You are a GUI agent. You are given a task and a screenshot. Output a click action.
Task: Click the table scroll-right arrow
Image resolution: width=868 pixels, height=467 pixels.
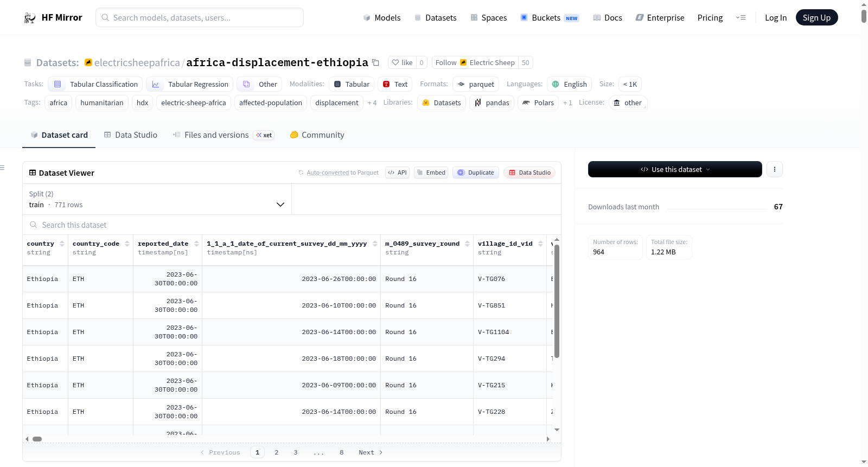(548, 439)
